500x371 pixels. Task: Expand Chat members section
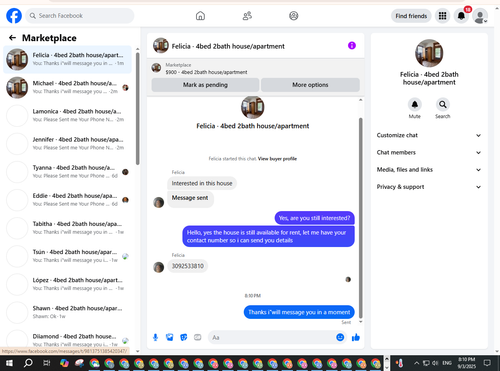[x=429, y=152]
